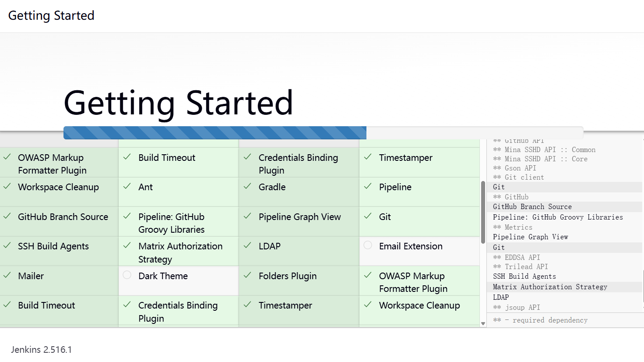Click checkmark of Workspace Cleanup beside Ant

click(x=7, y=186)
